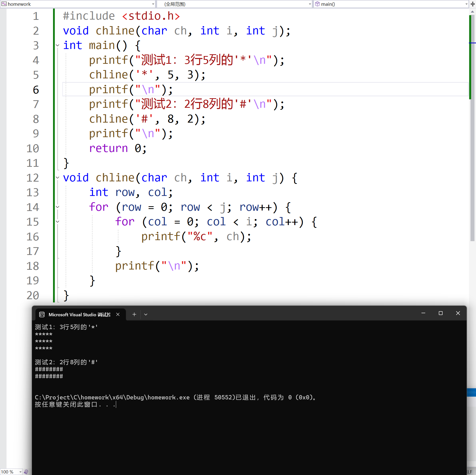Click the purple lightbulb wrench icon
Screen dimensions: 476x475
coord(26,472)
